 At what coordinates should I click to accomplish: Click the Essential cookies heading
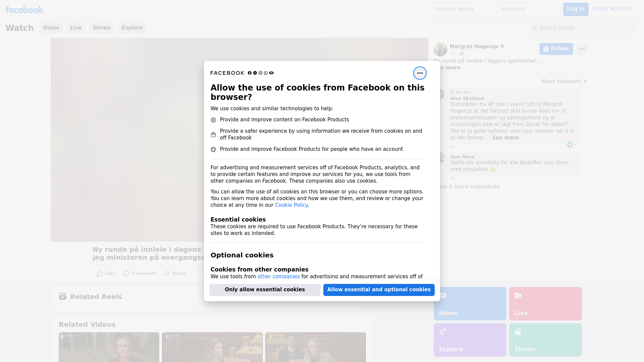click(238, 220)
